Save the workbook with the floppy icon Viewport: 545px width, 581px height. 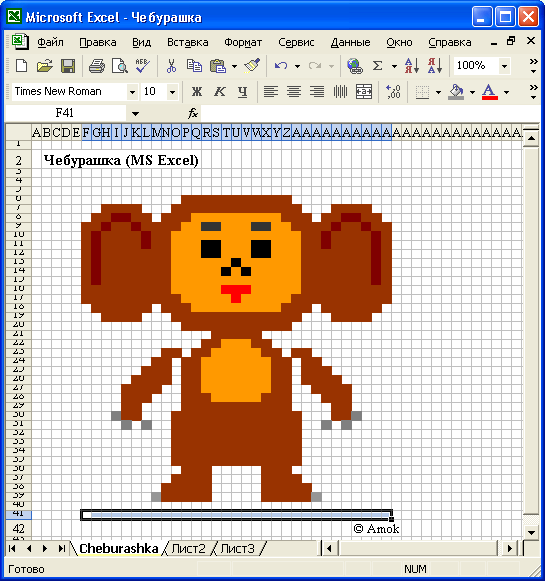coord(68,66)
